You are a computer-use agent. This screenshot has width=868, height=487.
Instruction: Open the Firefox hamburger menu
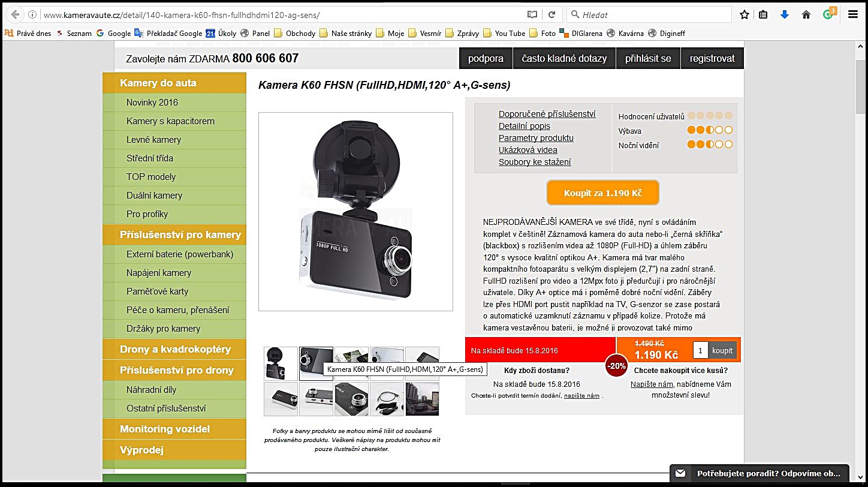coord(852,14)
